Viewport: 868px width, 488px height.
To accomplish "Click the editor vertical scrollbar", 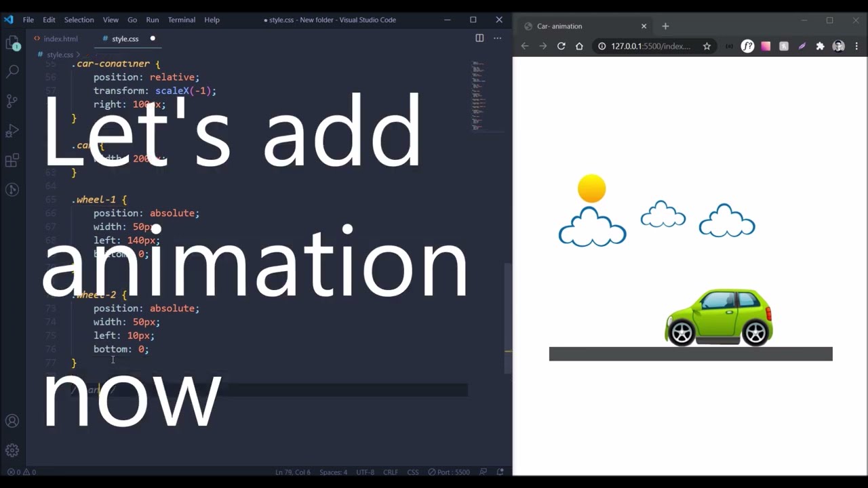I will 508,319.
